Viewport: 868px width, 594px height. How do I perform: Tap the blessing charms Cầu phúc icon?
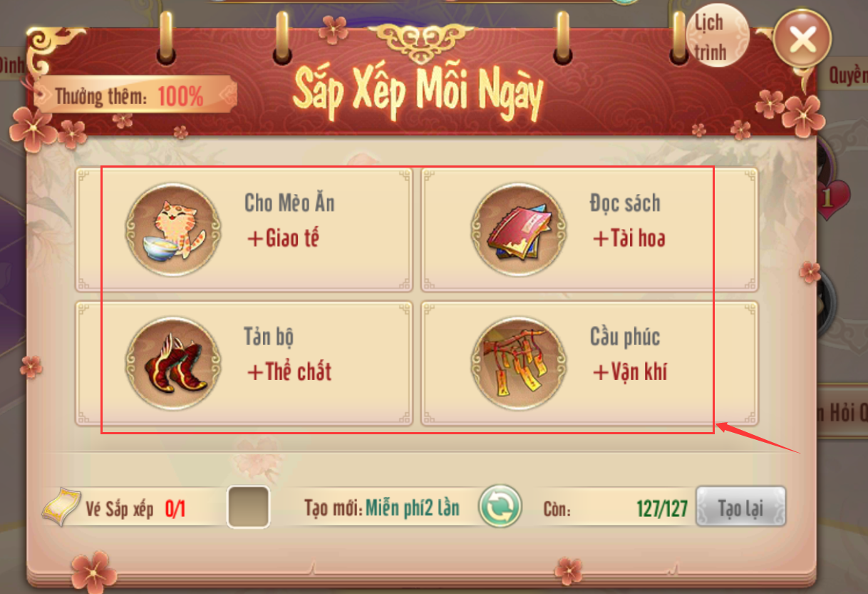coord(518,363)
